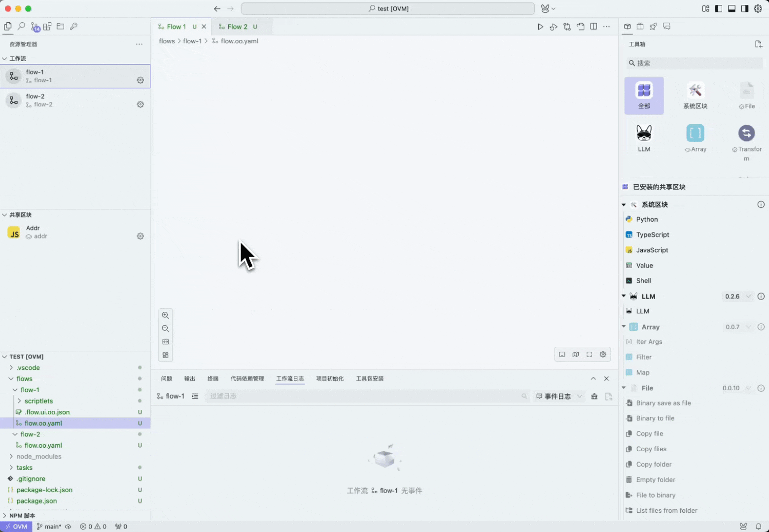Toggle the primary sidebar visibility

pyautogui.click(x=719, y=8)
